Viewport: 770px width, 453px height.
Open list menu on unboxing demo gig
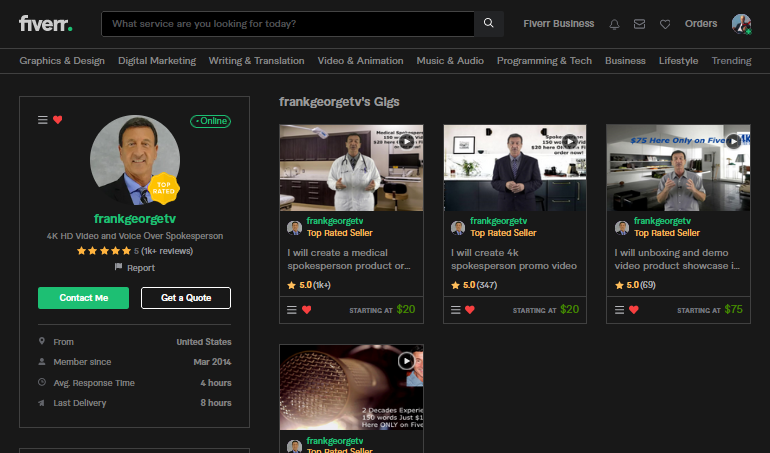620,310
